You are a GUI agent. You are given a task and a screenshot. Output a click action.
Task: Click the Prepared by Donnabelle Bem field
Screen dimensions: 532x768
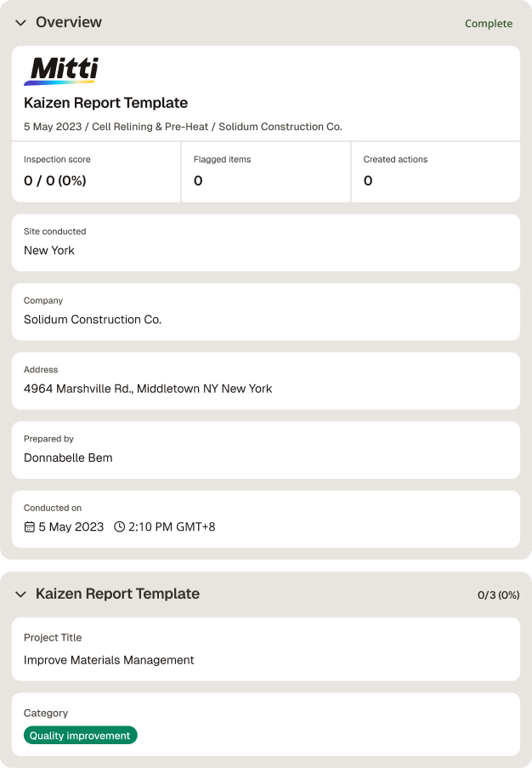266,450
